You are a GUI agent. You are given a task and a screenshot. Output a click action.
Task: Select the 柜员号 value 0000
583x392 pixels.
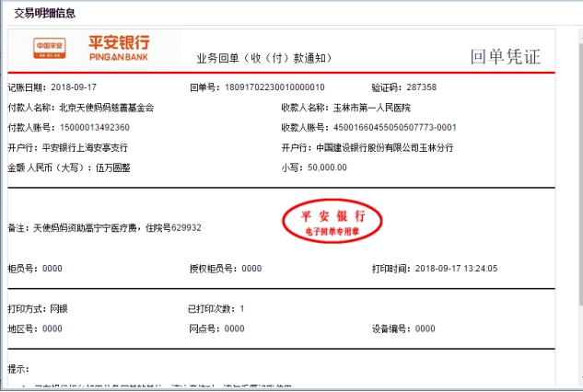[52, 269]
